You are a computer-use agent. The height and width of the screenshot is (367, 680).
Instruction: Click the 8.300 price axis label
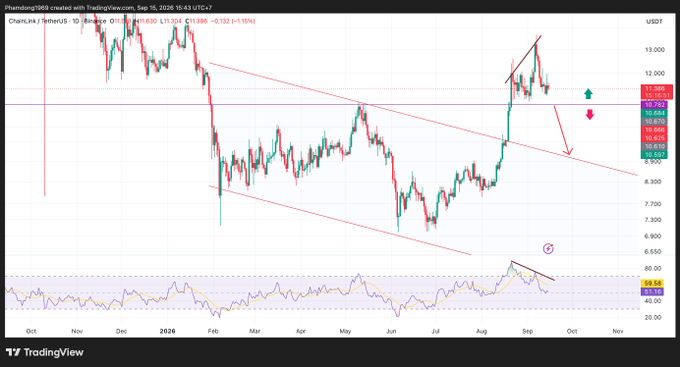pyautogui.click(x=653, y=182)
